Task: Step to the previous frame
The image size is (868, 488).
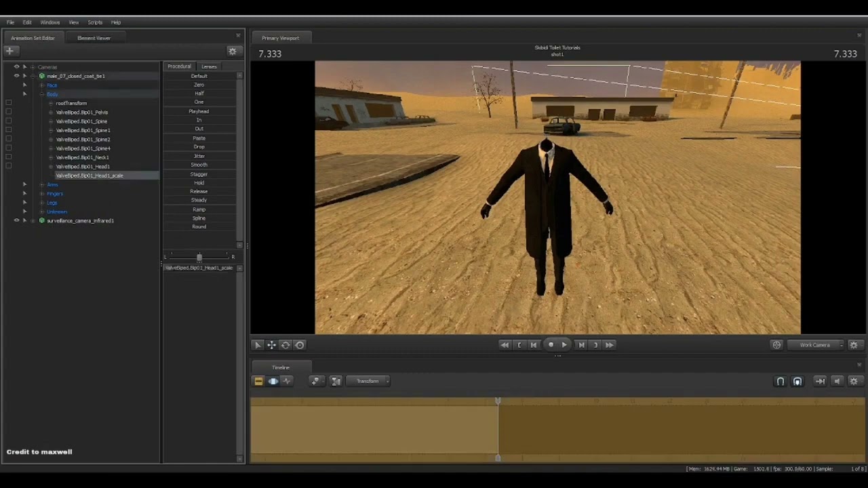Action: click(534, 345)
